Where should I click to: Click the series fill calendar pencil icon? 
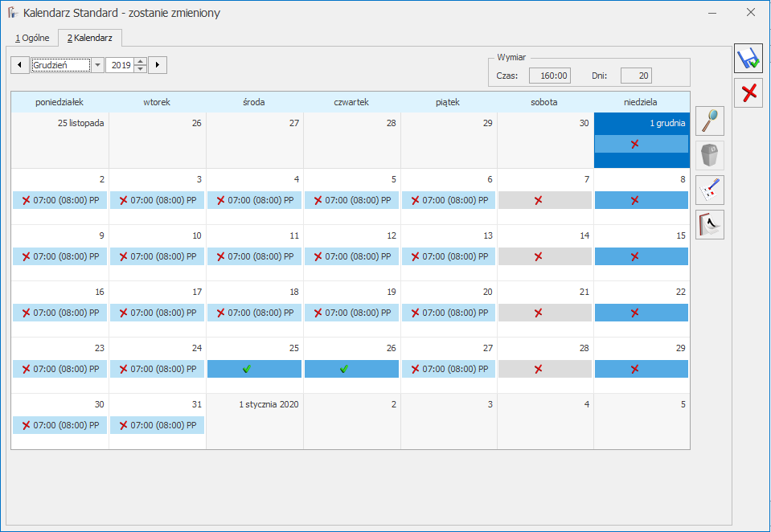(x=710, y=190)
